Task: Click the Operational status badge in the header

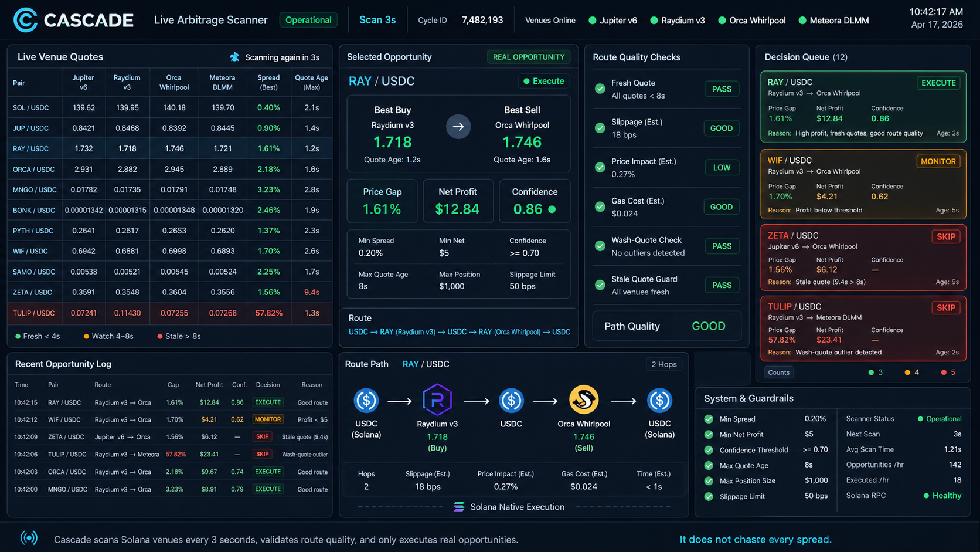Action: (308, 20)
